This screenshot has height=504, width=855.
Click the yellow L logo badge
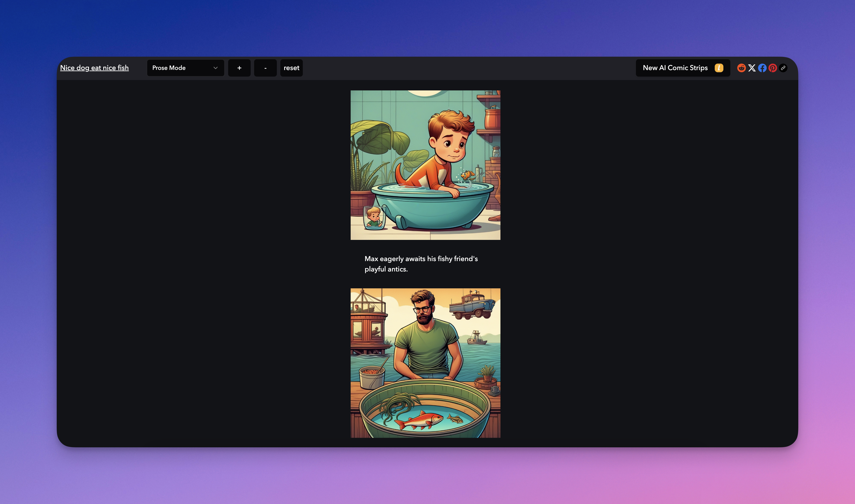(x=719, y=68)
